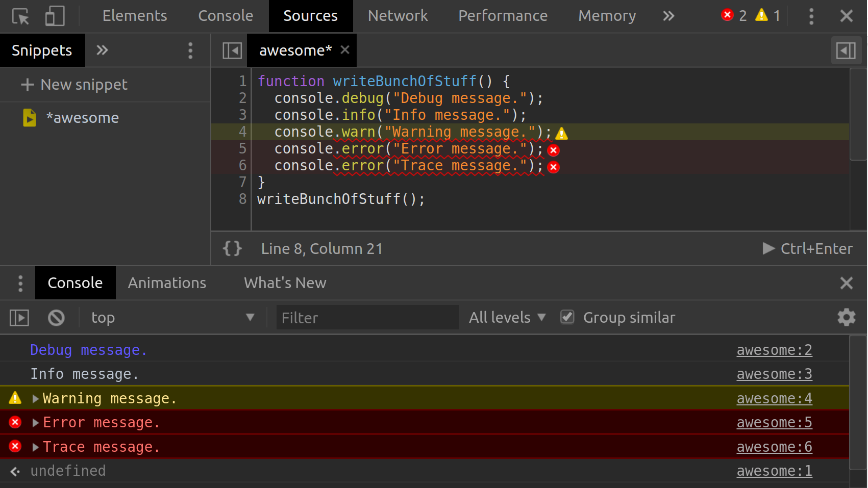Follow the awesome:3 source link
The height and width of the screenshot is (488, 868).
(x=774, y=374)
